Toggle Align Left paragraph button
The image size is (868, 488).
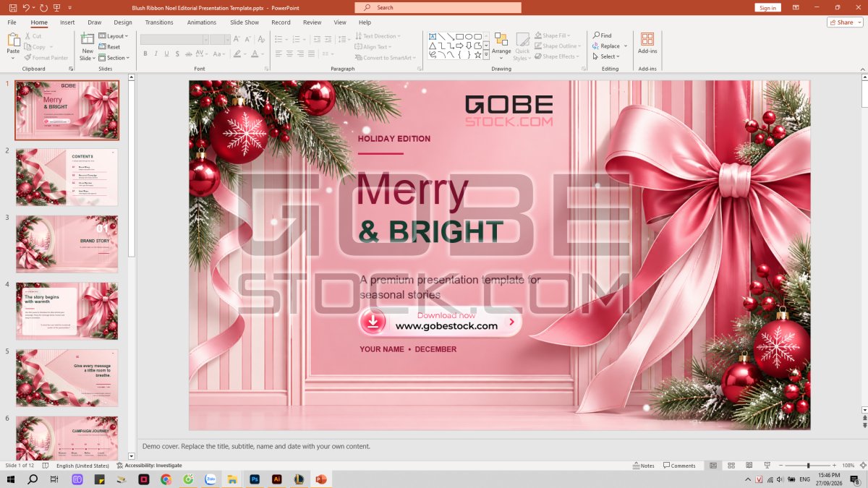pos(278,53)
